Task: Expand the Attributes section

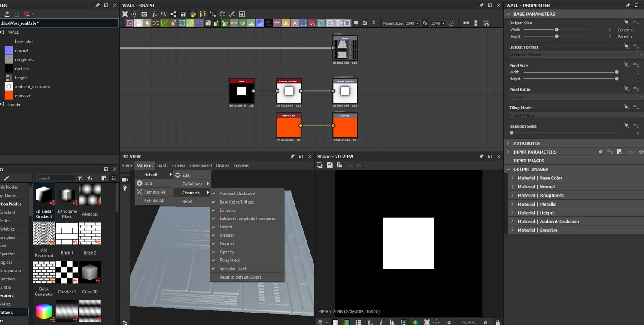Action: tap(508, 143)
